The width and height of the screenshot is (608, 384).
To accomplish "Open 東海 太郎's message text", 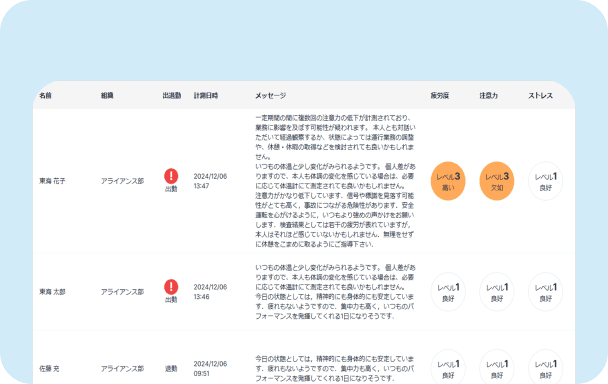I will pyautogui.click(x=335, y=292).
